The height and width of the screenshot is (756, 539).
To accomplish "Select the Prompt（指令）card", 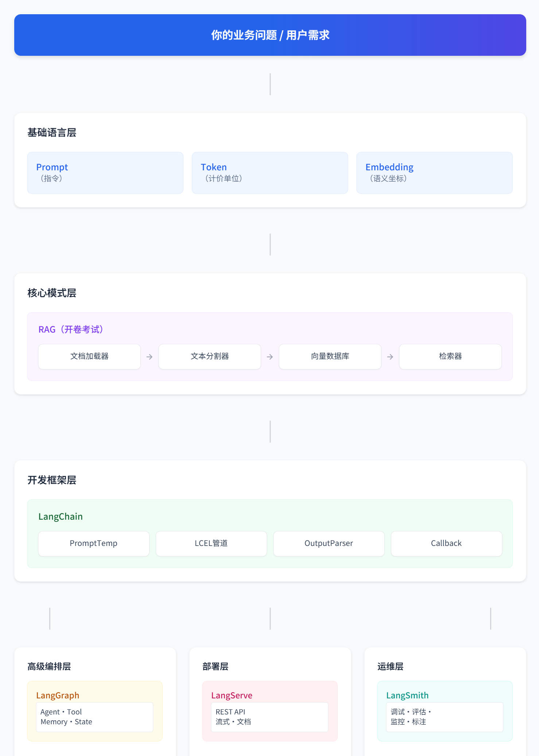I will point(105,173).
